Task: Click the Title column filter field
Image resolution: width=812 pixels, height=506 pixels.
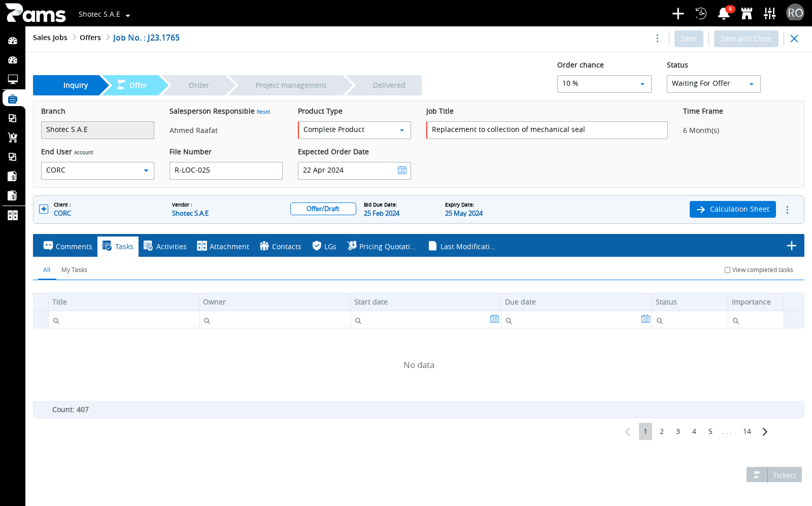Action: [x=124, y=320]
